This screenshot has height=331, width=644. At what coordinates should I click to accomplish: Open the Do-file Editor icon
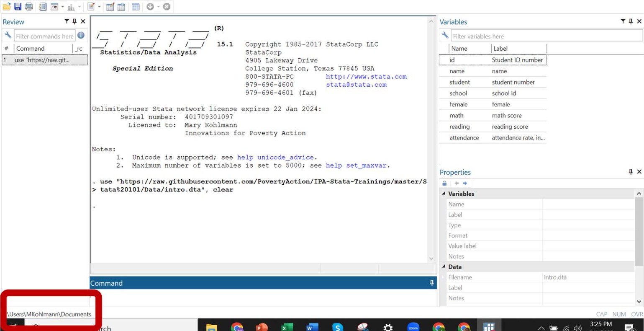[x=91, y=7]
